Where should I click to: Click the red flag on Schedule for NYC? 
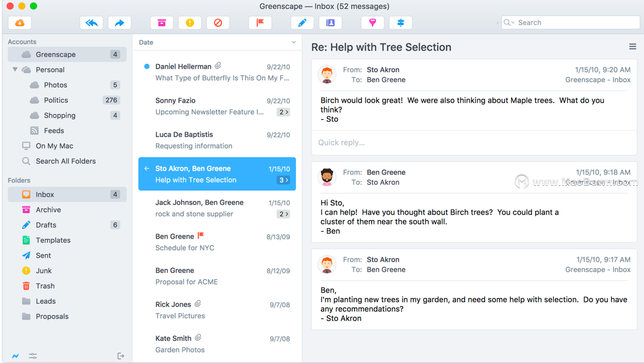point(201,236)
